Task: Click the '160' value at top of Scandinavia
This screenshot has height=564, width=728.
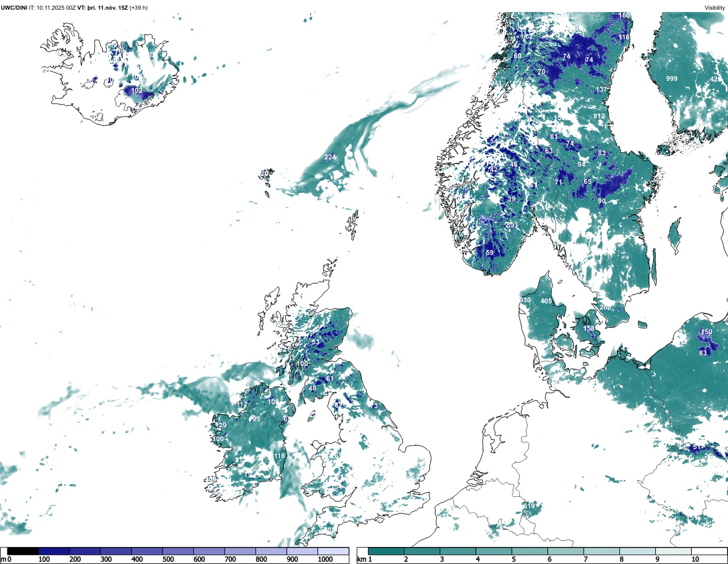Action: [624, 15]
